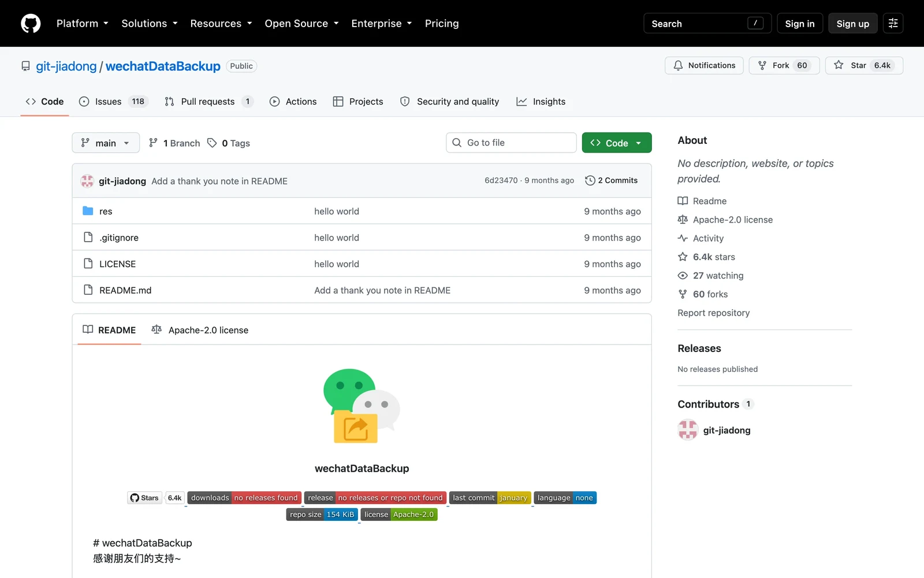Open the Contributors heading link

pos(709,404)
